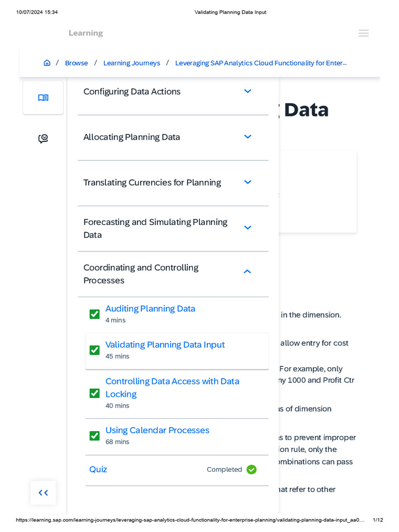The height and width of the screenshot is (532, 399).
Task: Click the home icon in breadcrumb
Action: click(47, 63)
